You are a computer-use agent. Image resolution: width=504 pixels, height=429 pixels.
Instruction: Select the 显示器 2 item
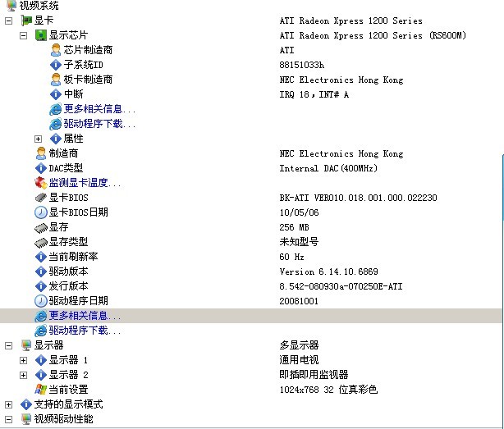pos(68,375)
